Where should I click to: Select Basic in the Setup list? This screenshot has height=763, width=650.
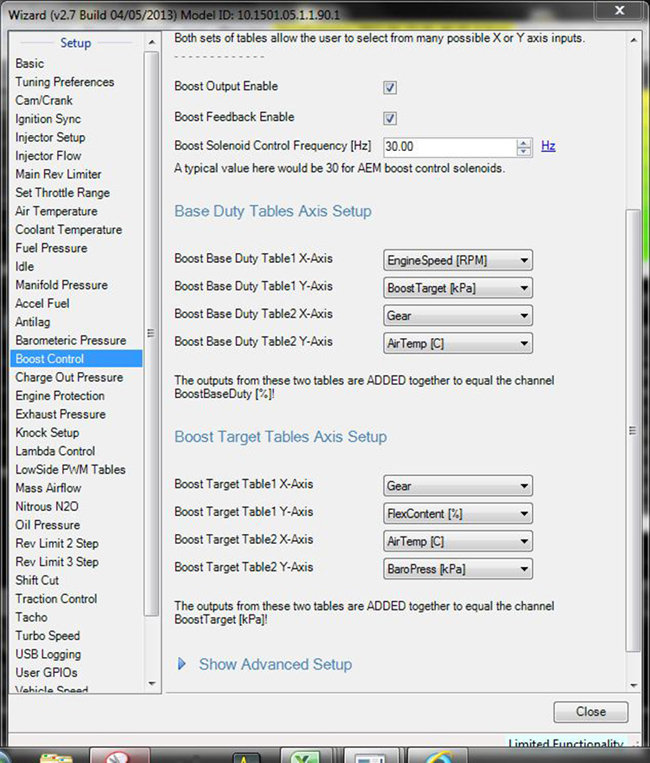(x=30, y=64)
